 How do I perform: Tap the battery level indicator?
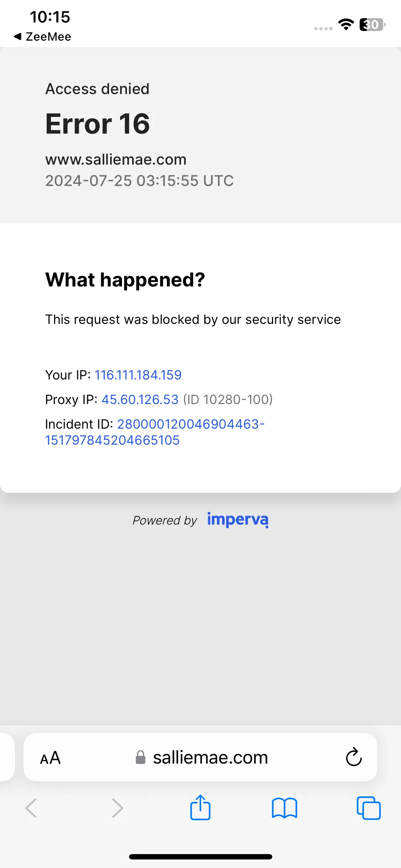pos(372,25)
